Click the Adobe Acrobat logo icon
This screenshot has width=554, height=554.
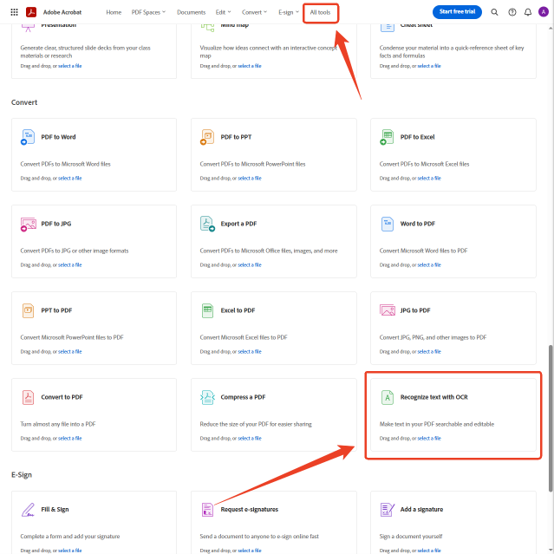click(x=31, y=12)
